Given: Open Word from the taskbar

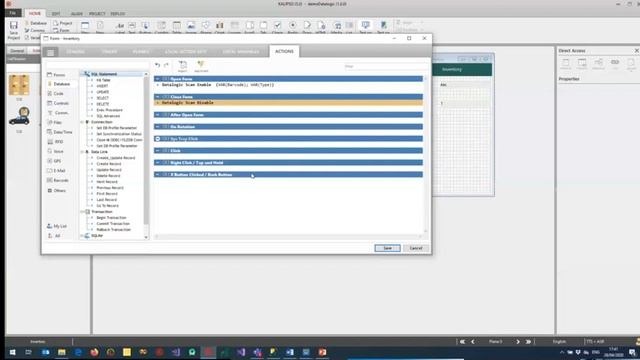Looking at the screenshot, I should (290, 352).
